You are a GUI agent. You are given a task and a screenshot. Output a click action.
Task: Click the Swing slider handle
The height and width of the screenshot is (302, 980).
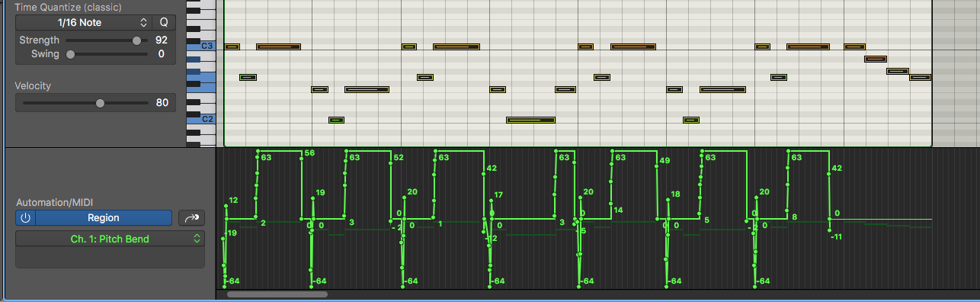[x=71, y=54]
